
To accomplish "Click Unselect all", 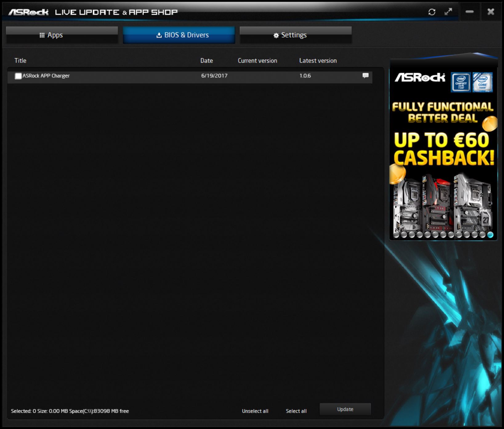I will pos(255,411).
